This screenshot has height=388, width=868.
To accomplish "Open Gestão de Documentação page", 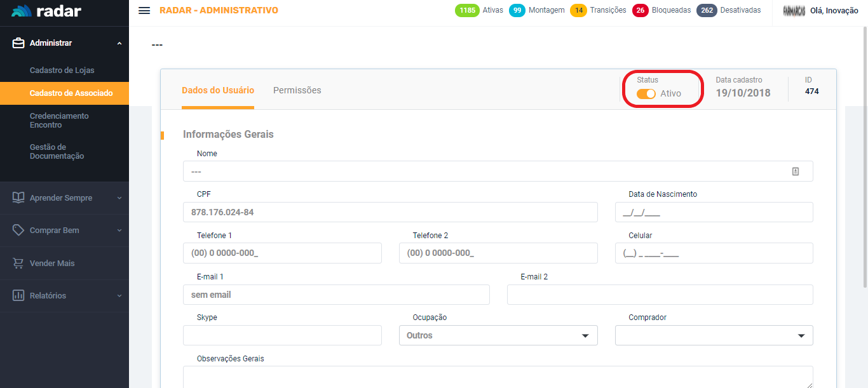I will click(x=57, y=152).
